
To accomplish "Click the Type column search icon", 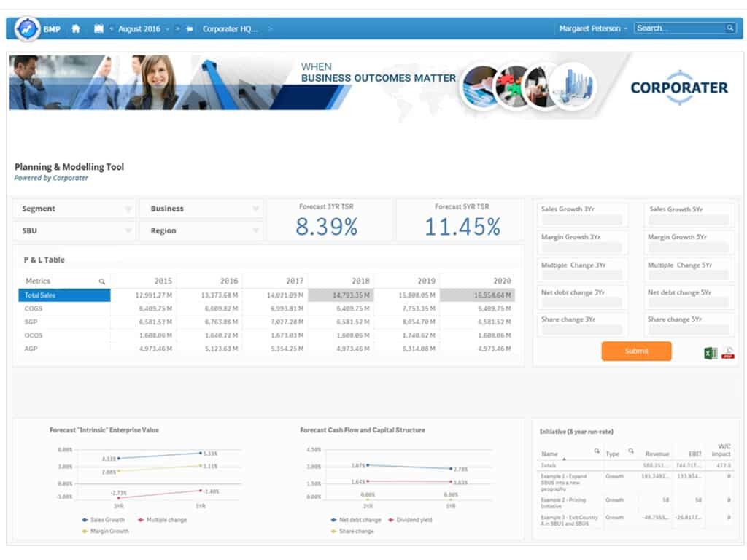I will [631, 451].
